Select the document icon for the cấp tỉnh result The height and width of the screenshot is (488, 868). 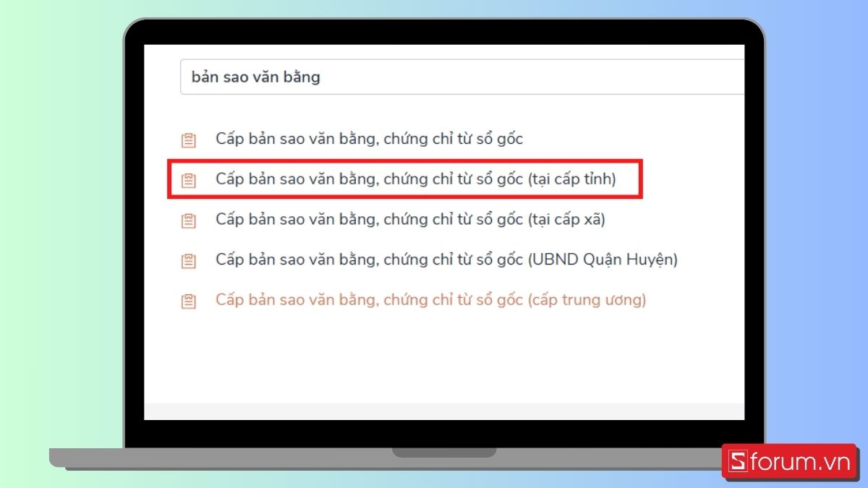pyautogui.click(x=188, y=179)
